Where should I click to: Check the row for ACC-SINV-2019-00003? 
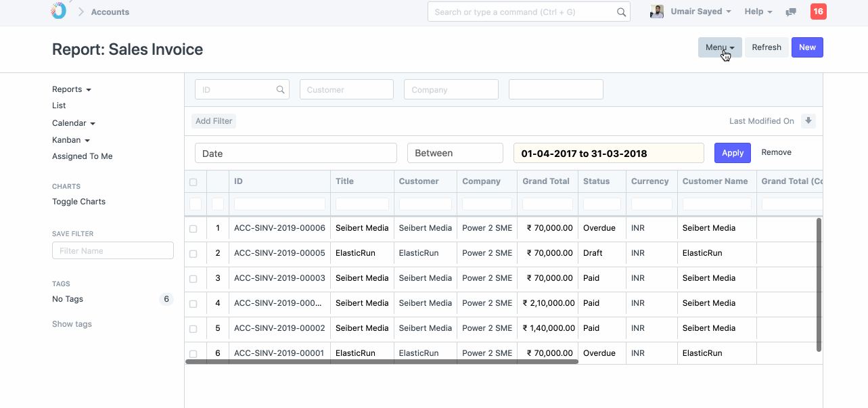pos(193,279)
